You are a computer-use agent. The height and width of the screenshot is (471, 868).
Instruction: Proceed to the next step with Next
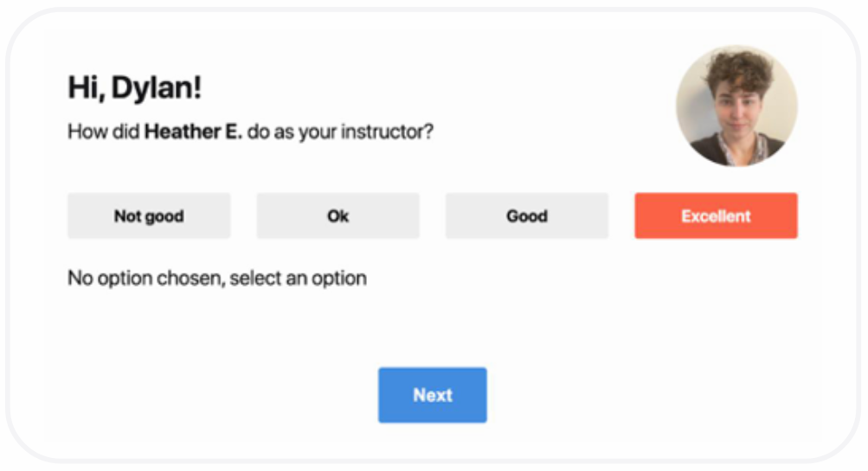[432, 395]
